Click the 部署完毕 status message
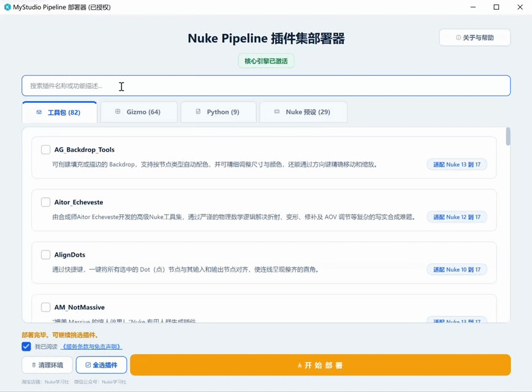The height and width of the screenshot is (392, 532). click(60, 335)
